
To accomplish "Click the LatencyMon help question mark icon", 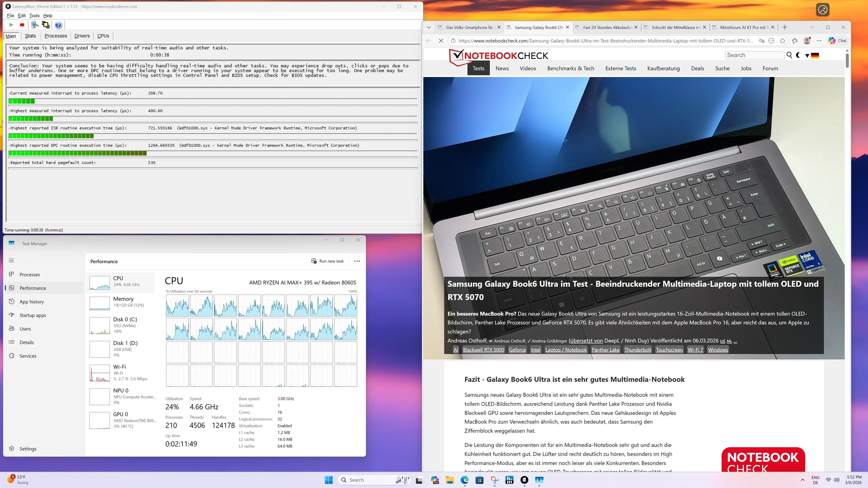I will (58, 25).
